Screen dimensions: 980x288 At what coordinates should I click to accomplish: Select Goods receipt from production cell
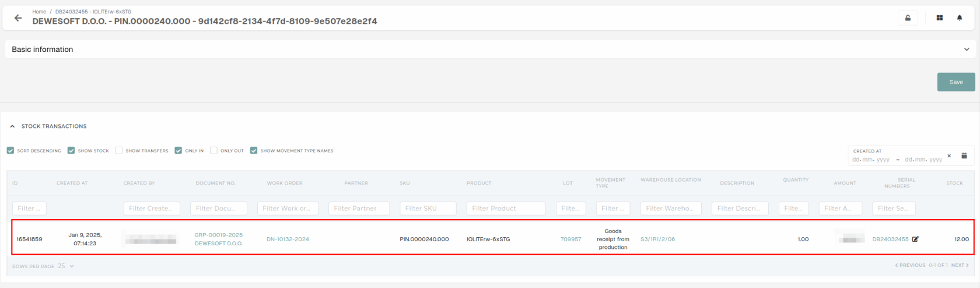click(x=612, y=239)
